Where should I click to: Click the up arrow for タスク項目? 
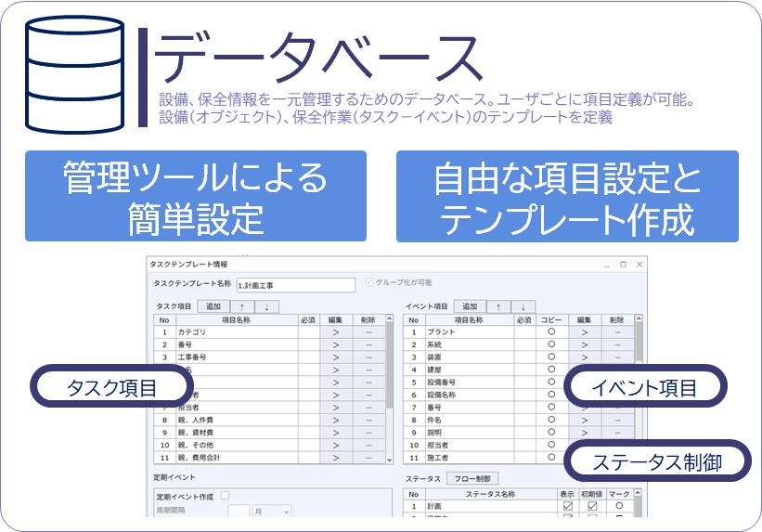tap(242, 306)
